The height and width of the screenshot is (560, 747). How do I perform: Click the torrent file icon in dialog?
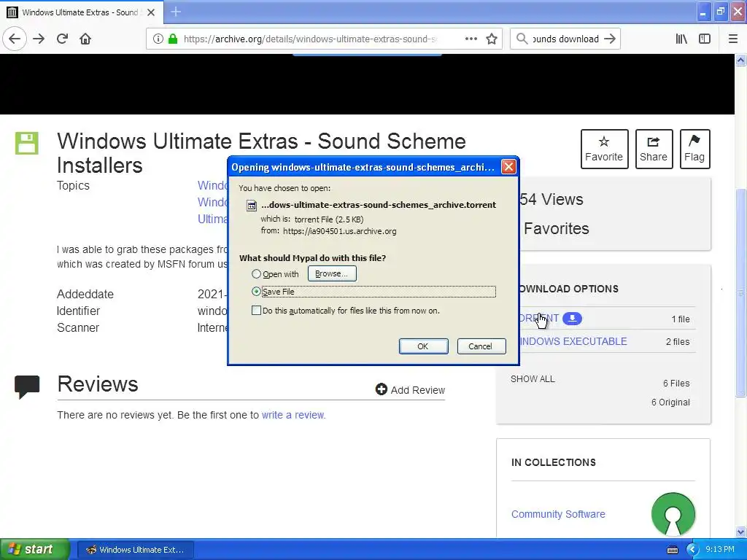pyautogui.click(x=252, y=205)
